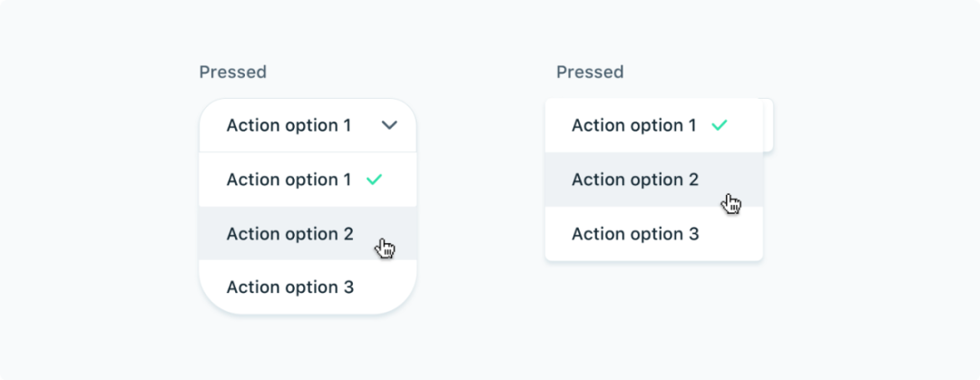This screenshot has width=980, height=380.
Task: Pick Action option 3 in the left dropdown
Action: click(289, 288)
